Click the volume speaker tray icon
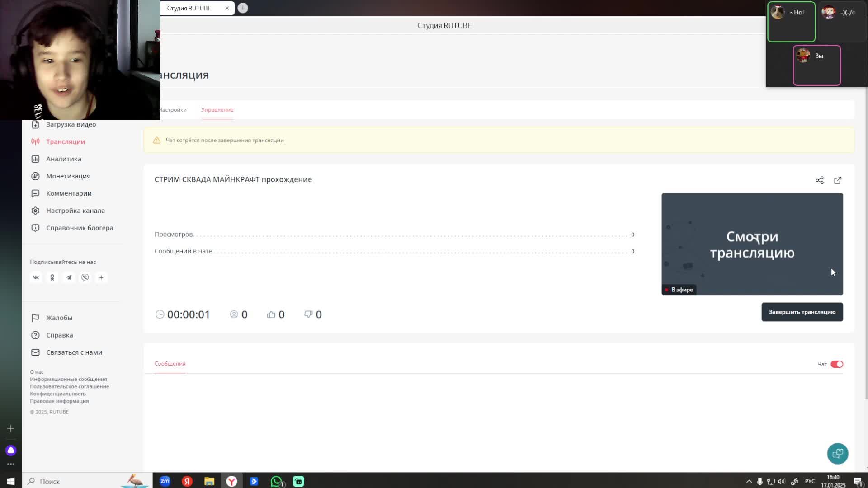 point(782,481)
